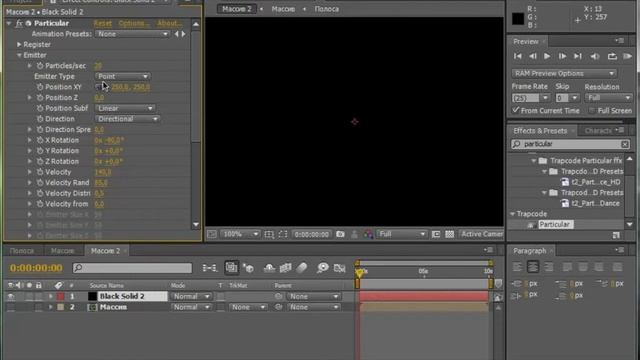Screen dimensions: 640x360
Task: Take snapshot camera icon in viewer
Action: (340, 234)
